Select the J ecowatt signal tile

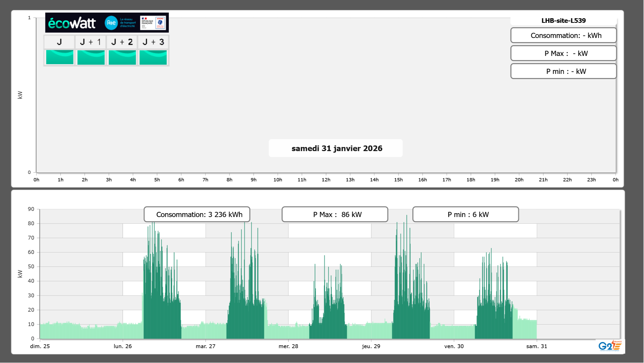pos(60,57)
